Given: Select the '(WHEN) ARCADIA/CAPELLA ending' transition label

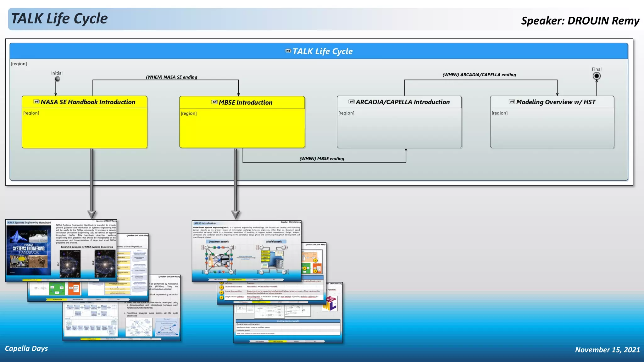Looking at the screenshot, I should tap(479, 75).
